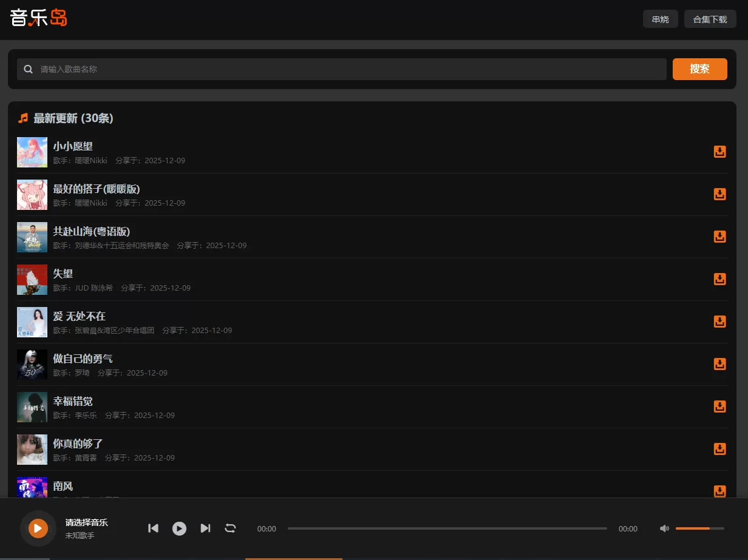The image size is (748, 560).
Task: Download the song 小小愿望
Action: click(719, 152)
